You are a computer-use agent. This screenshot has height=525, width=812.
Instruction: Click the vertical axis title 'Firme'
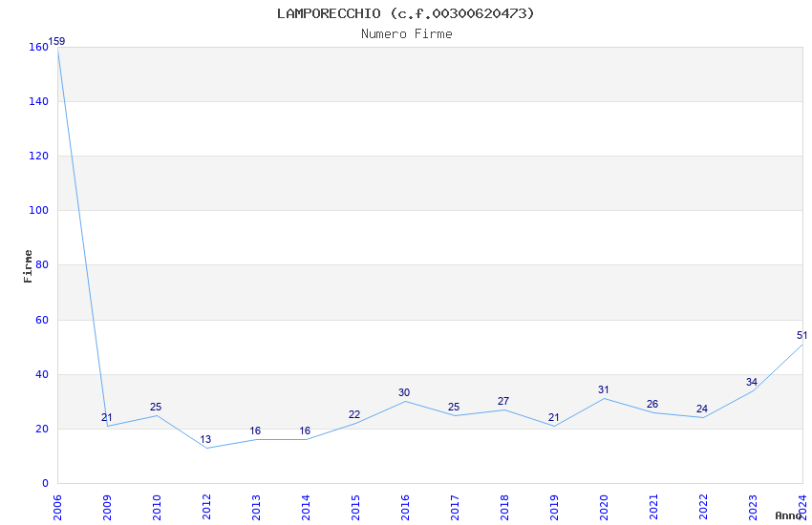click(x=28, y=266)
